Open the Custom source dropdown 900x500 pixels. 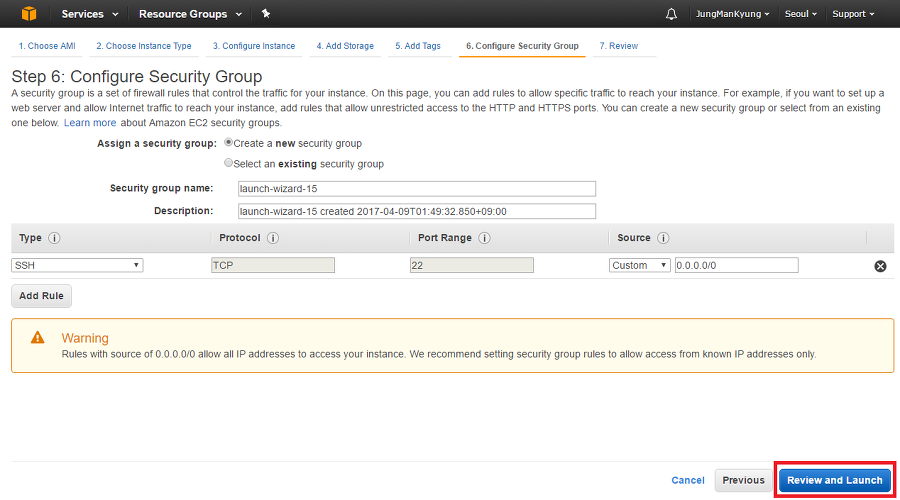coord(640,265)
